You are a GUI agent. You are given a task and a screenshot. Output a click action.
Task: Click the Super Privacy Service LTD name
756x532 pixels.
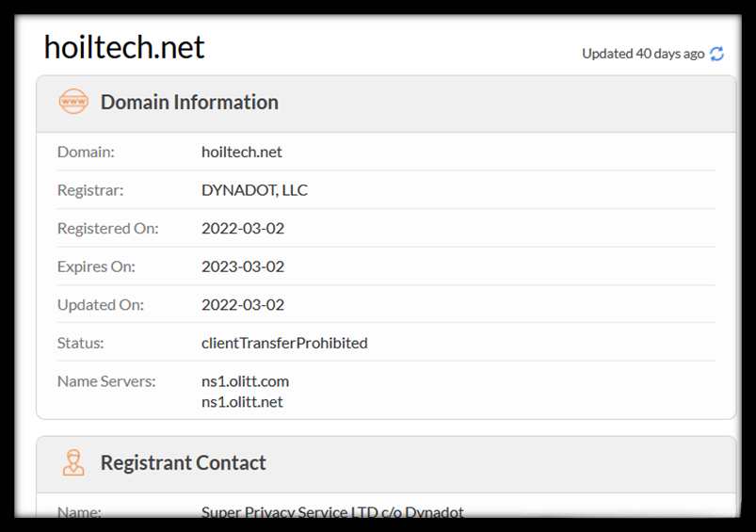coord(332,512)
